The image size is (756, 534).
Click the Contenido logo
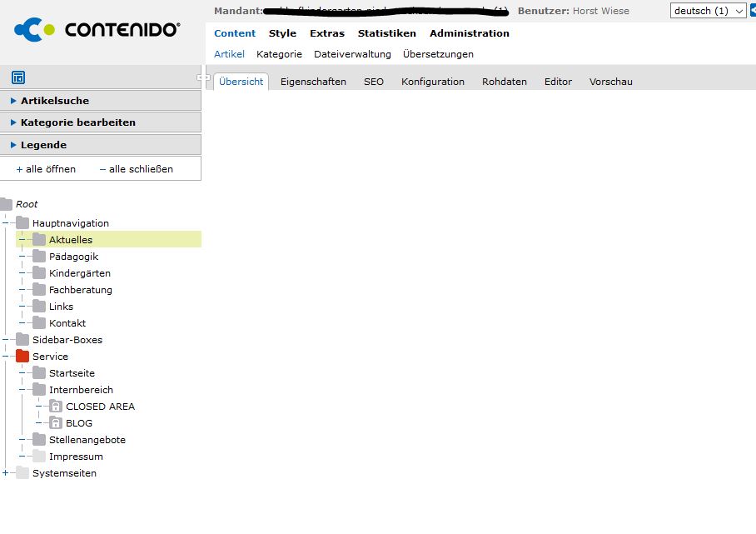(97, 30)
